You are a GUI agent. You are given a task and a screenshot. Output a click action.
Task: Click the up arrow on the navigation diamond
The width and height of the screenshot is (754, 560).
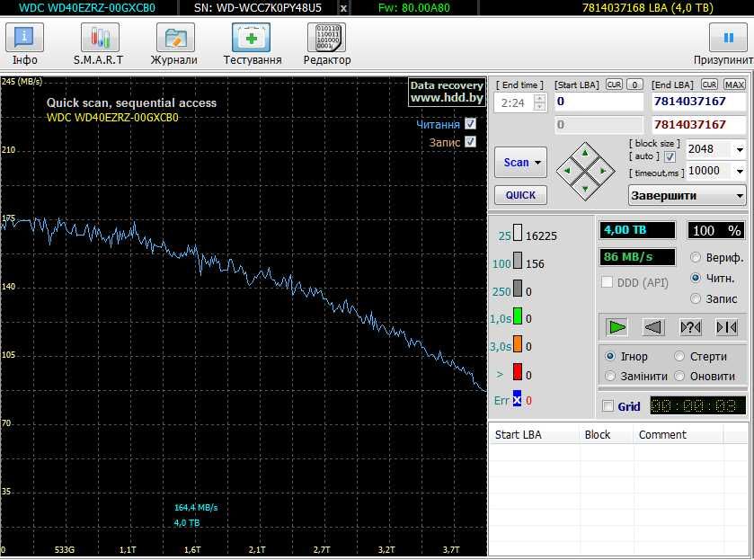585,154
